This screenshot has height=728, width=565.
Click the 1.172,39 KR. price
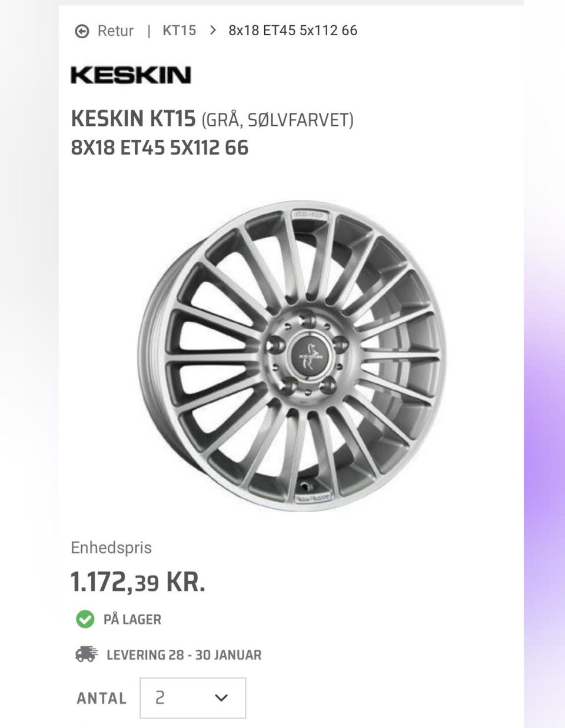[x=138, y=582]
